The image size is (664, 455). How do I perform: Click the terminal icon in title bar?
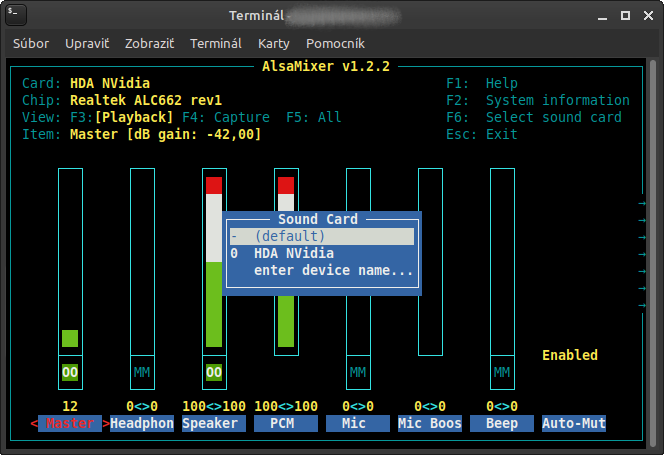coord(18,16)
